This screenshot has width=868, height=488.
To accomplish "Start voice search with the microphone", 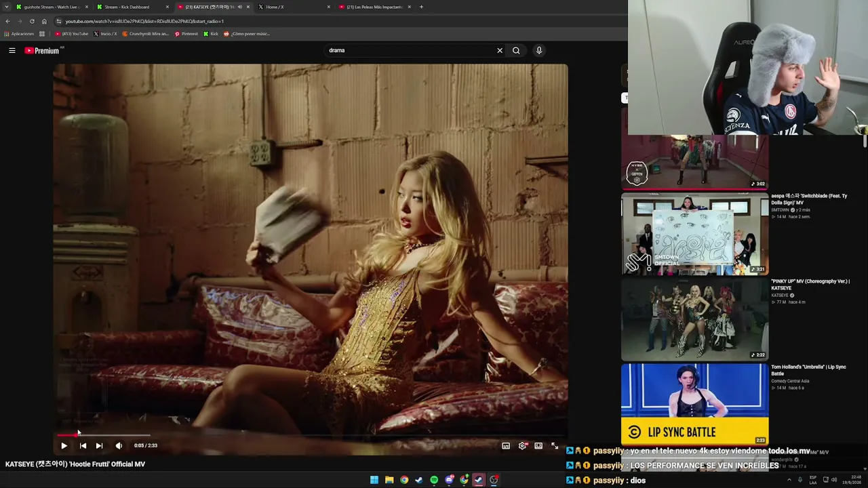I will (x=539, y=50).
